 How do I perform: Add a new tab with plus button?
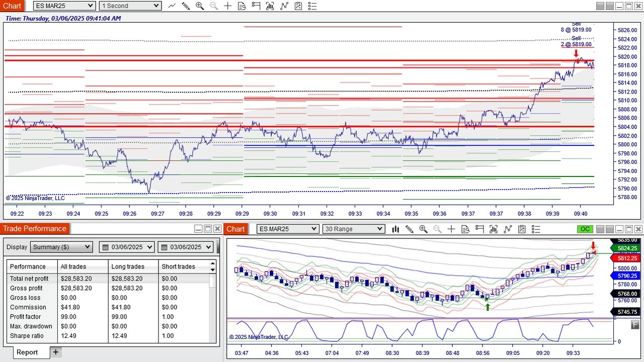56,352
